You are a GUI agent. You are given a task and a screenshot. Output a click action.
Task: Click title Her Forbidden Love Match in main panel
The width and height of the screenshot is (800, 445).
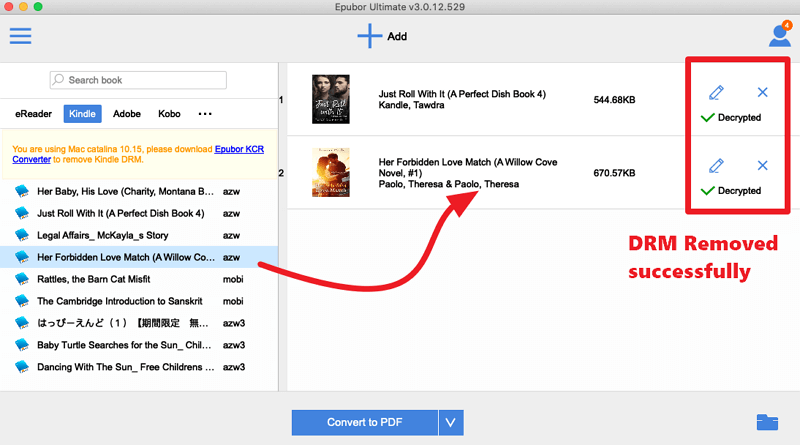point(468,167)
